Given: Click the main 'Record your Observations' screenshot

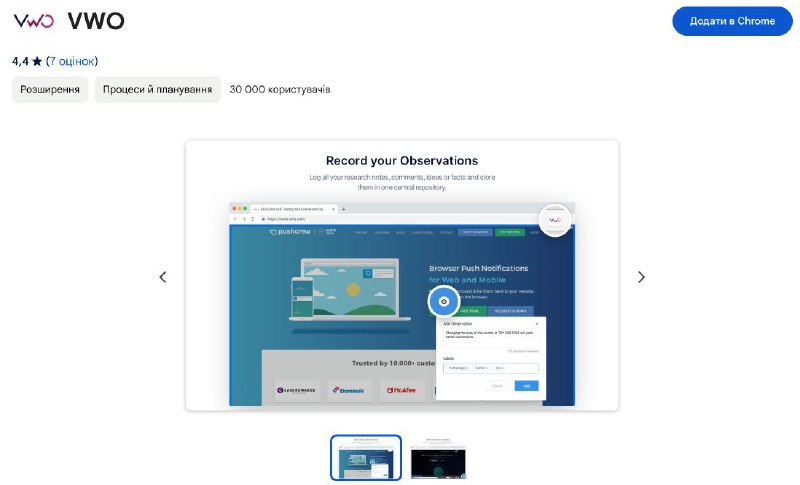Looking at the screenshot, I should (x=402, y=275).
